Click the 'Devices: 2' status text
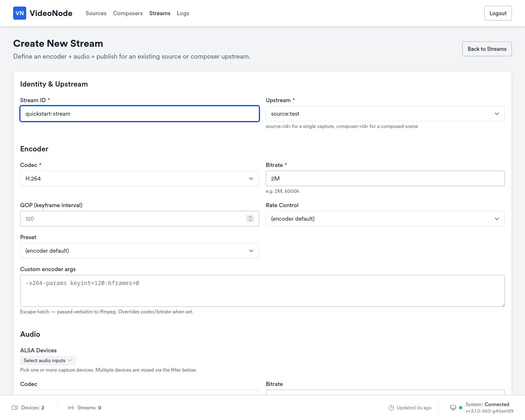Image resolution: width=525 pixels, height=420 pixels. click(x=33, y=408)
